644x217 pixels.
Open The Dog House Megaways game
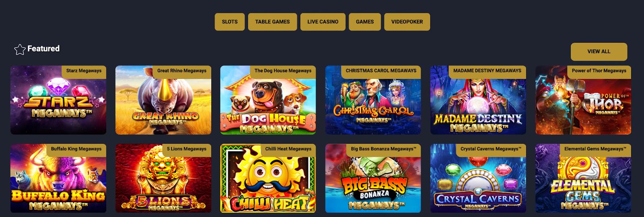click(x=268, y=100)
